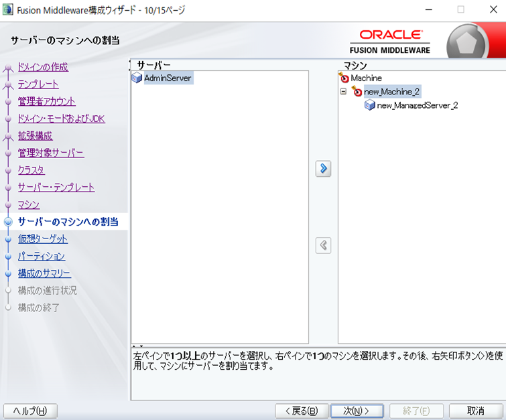Navigate to 構成のサマリー step
Image resolution: width=506 pixels, height=420 pixels.
pos(44,273)
